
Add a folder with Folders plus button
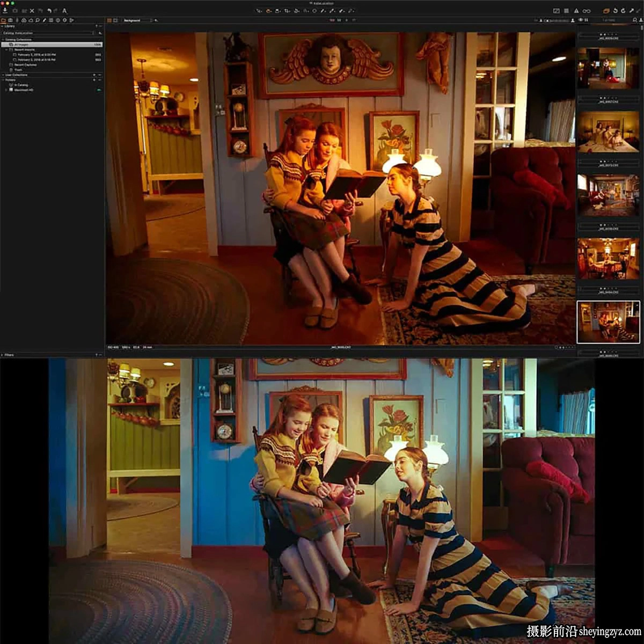[x=94, y=80]
